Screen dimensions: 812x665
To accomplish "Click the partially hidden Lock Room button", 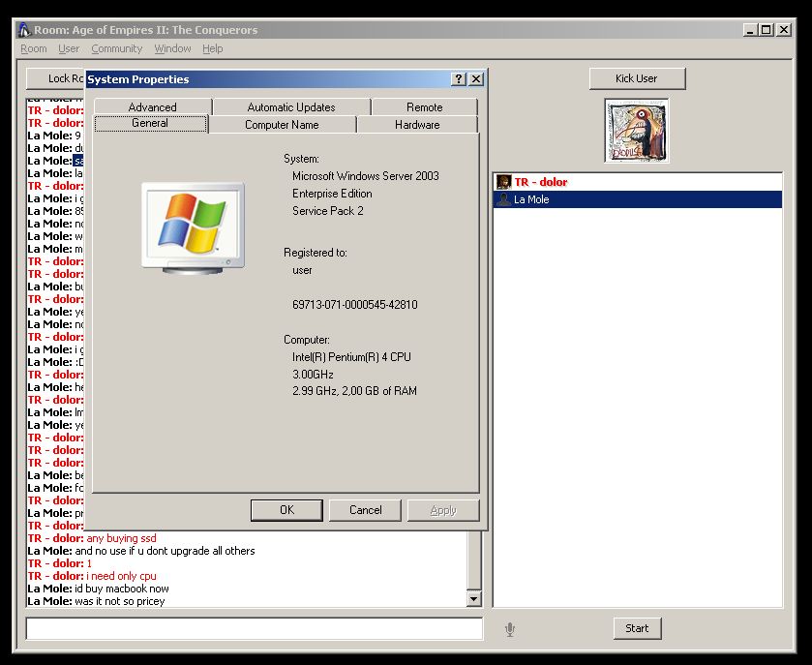I will 55,78.
